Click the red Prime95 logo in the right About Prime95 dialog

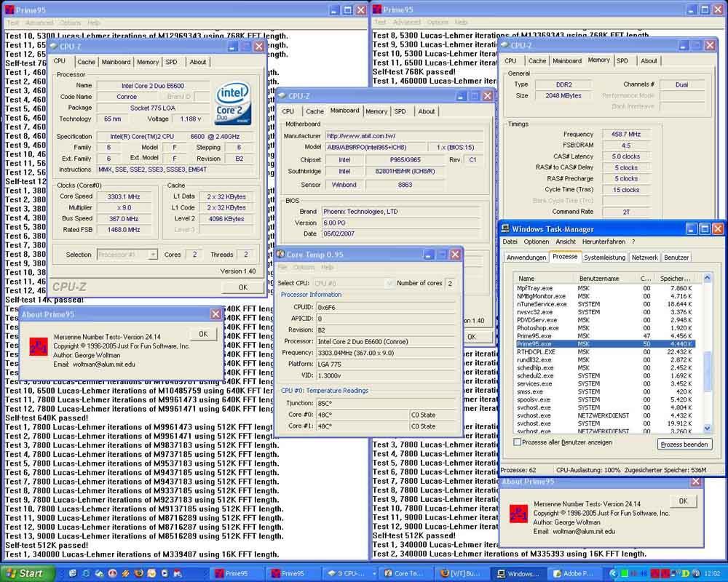point(518,514)
